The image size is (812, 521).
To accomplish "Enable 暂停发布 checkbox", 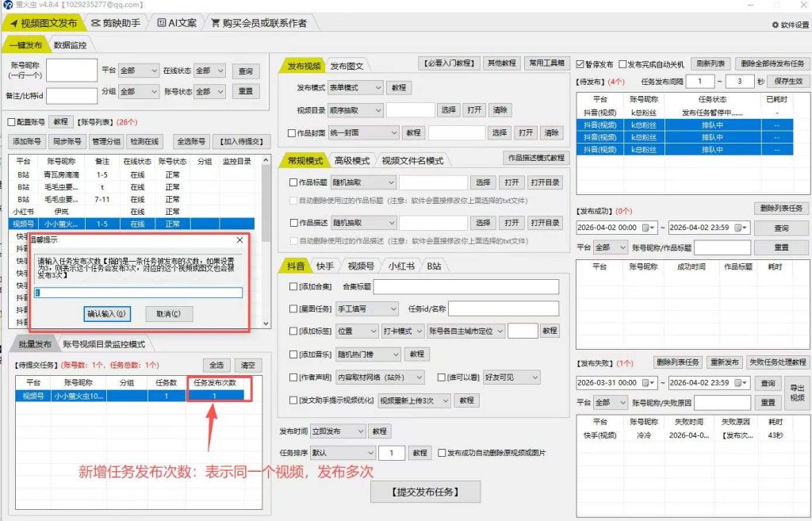I will click(x=580, y=64).
